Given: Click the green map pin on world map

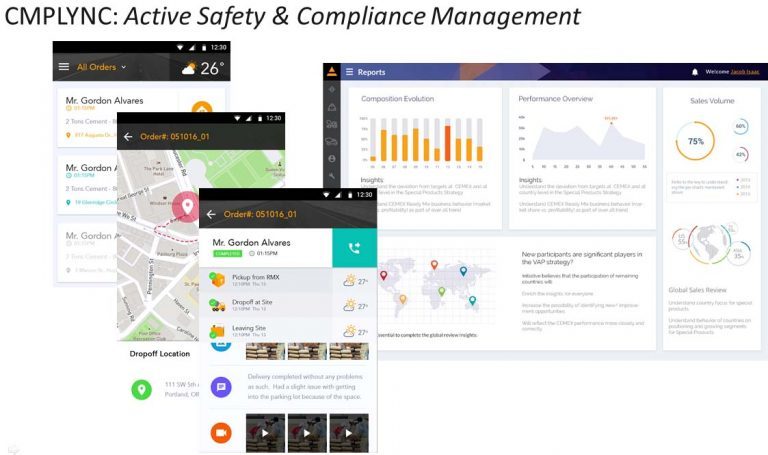Looking at the screenshot, I should pyautogui.click(x=441, y=291).
